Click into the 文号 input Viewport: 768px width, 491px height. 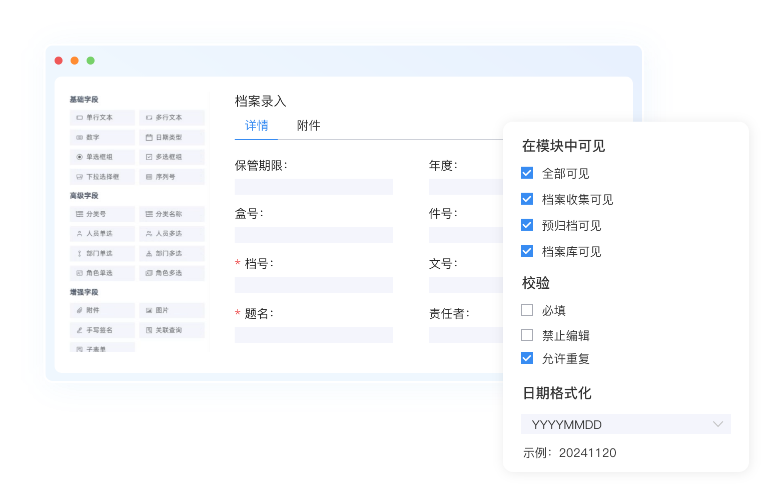(x=466, y=285)
